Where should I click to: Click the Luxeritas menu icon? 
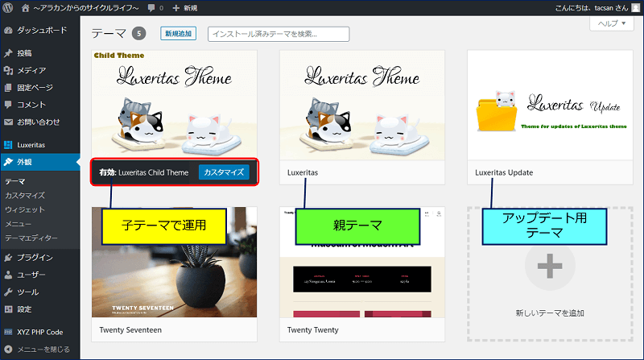click(8, 145)
